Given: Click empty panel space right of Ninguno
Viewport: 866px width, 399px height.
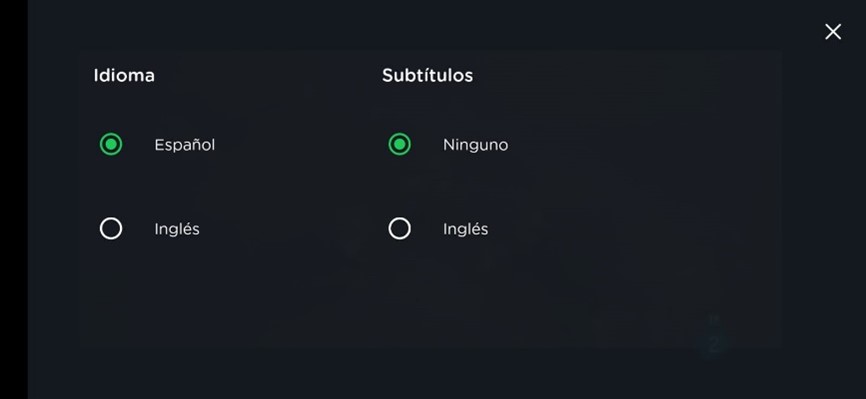Looking at the screenshot, I should (635, 145).
